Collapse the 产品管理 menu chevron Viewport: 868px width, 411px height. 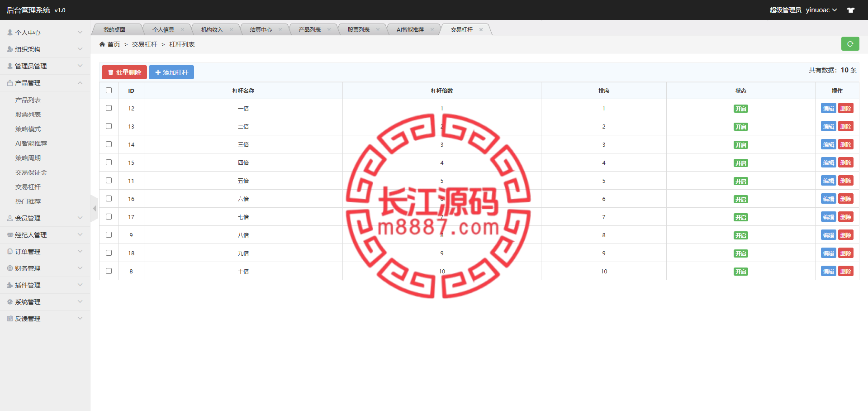point(80,83)
